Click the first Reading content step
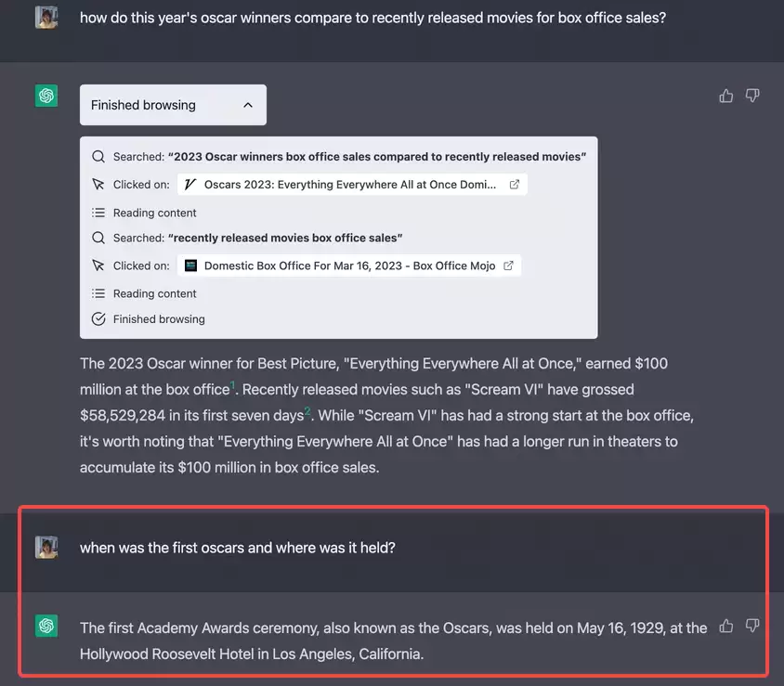784x686 pixels. (144, 213)
